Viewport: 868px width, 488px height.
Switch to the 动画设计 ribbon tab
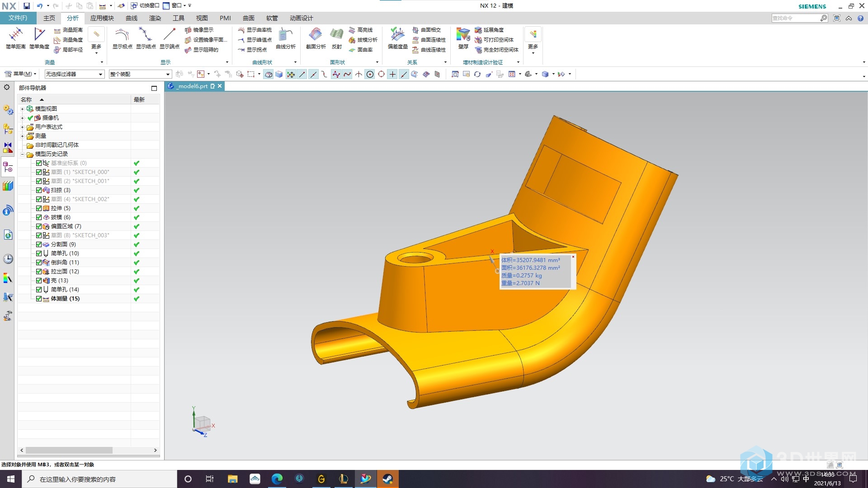tap(302, 18)
